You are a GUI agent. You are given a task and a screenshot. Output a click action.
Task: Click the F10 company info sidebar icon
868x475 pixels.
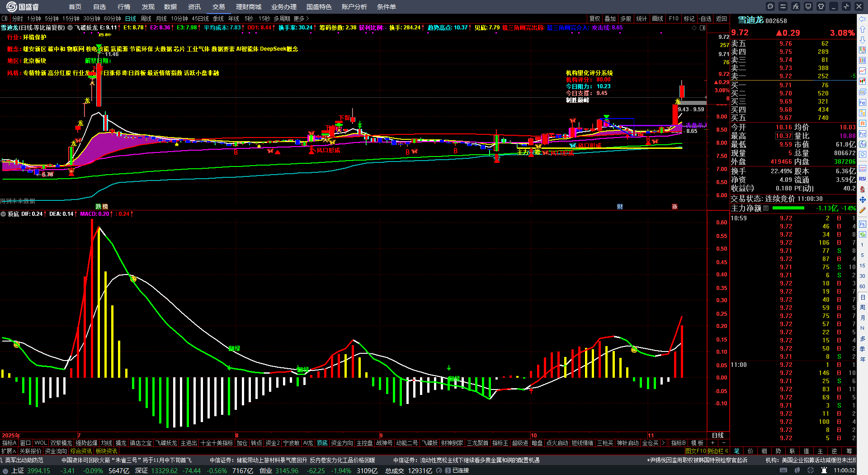click(863, 103)
